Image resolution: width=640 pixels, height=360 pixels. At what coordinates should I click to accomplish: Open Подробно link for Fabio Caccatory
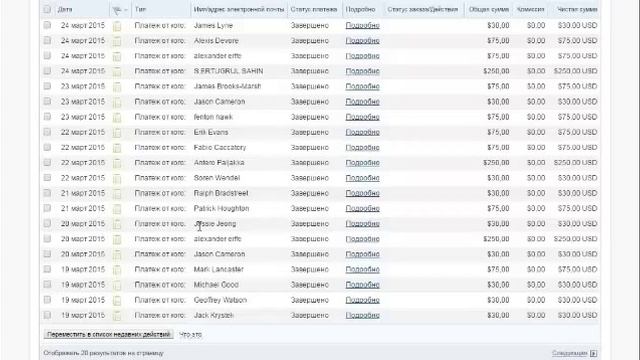[362, 147]
